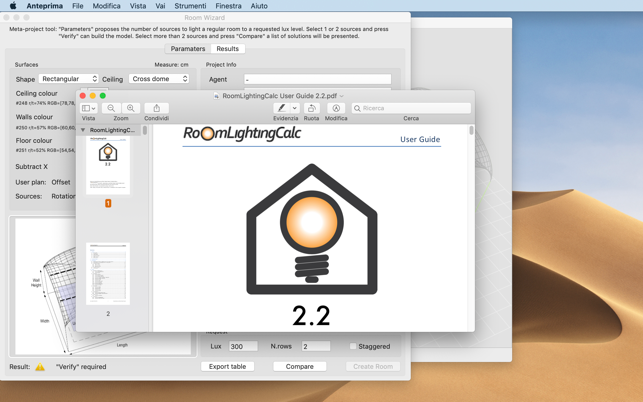Open the Anteprima application menu
Viewport: 643px width, 402px height.
pyautogui.click(x=45, y=6)
